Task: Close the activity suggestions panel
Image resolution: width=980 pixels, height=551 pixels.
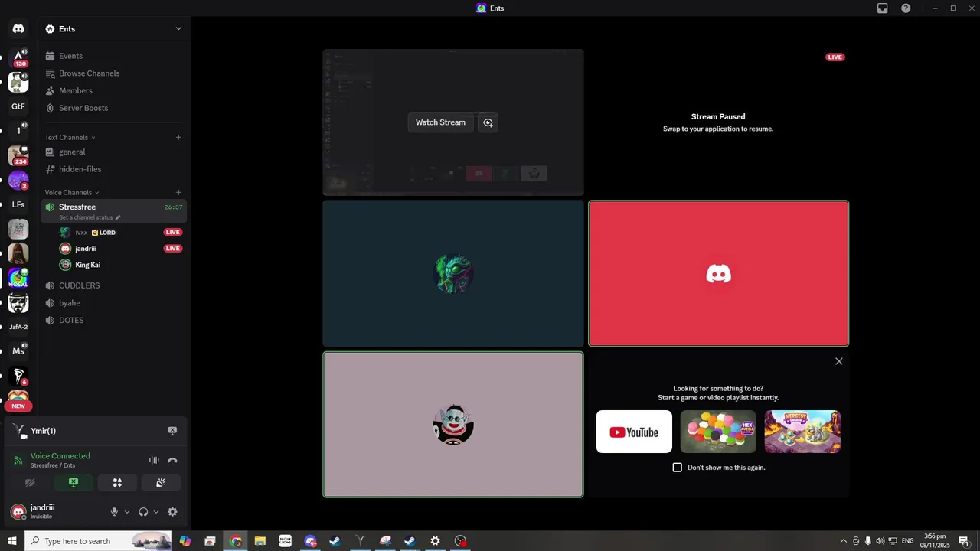Action: coord(838,361)
